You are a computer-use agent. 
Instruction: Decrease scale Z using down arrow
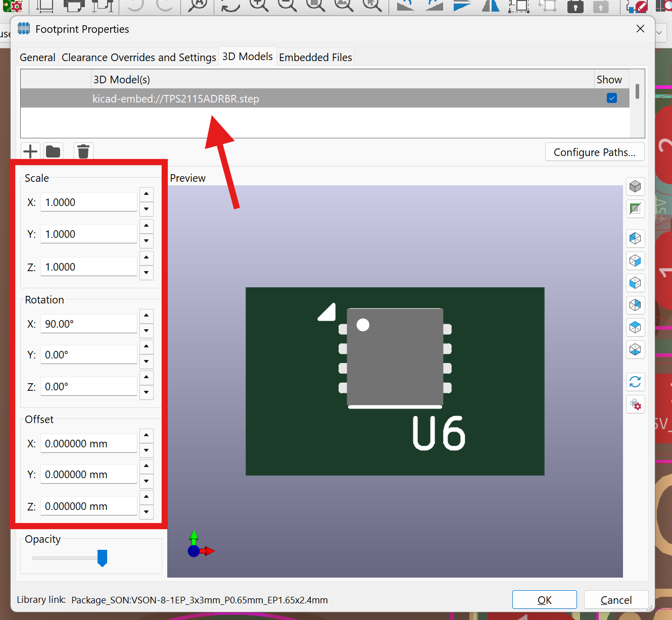point(146,273)
